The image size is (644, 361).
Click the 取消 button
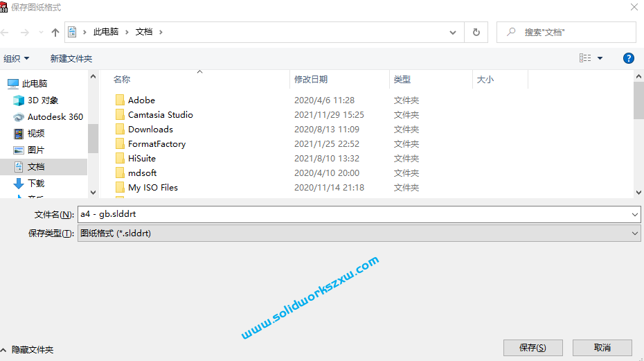click(x=602, y=348)
